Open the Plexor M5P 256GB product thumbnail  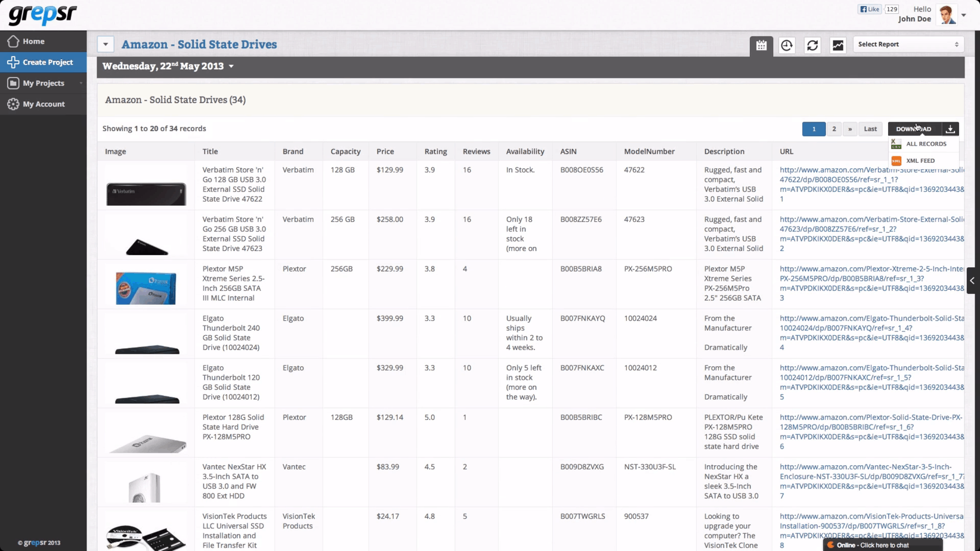(146, 287)
